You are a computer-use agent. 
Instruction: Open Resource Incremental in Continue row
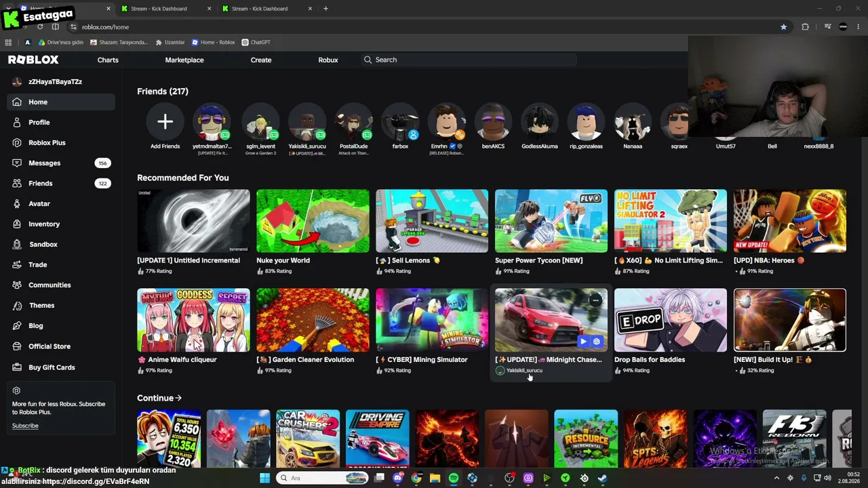click(x=586, y=439)
